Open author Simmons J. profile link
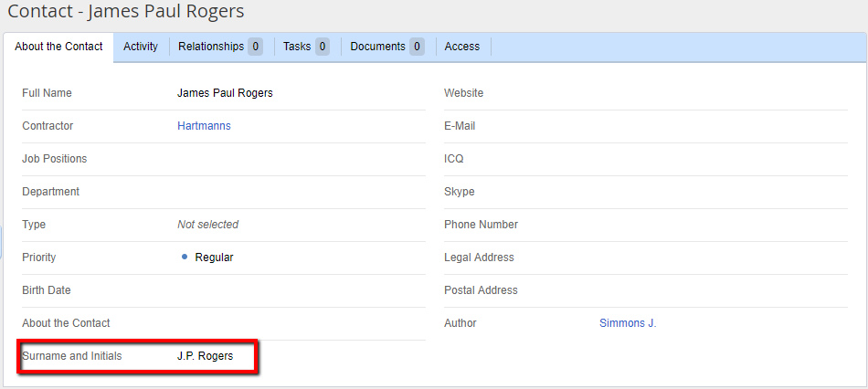 pos(628,323)
